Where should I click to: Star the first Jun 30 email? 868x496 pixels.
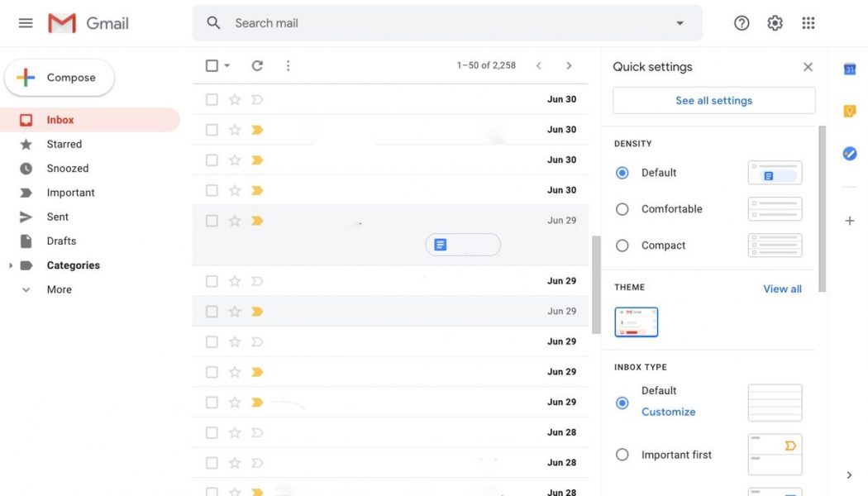click(233, 98)
